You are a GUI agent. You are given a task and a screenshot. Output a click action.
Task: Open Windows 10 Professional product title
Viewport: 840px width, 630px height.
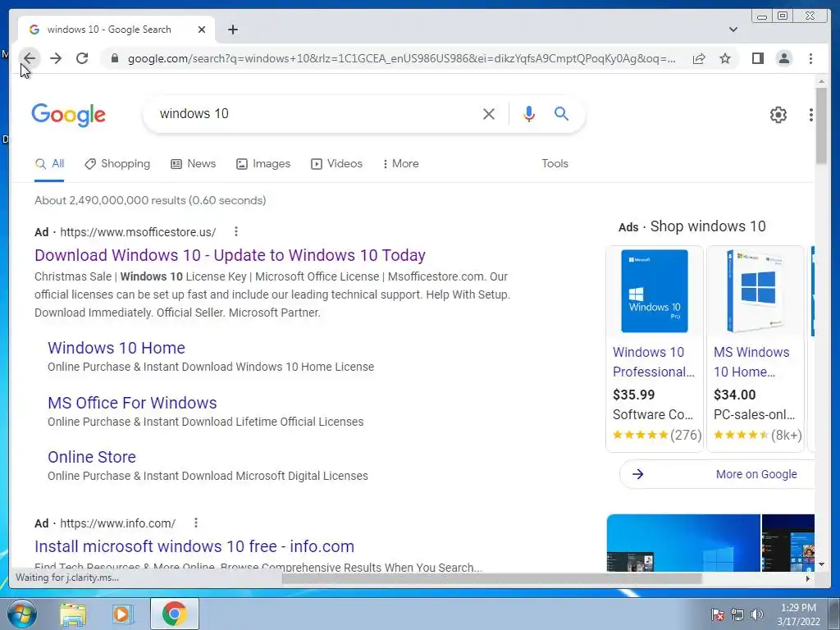tap(654, 362)
